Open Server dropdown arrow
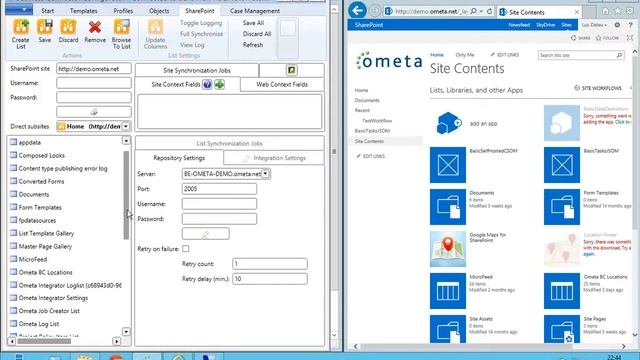 [x=265, y=174]
